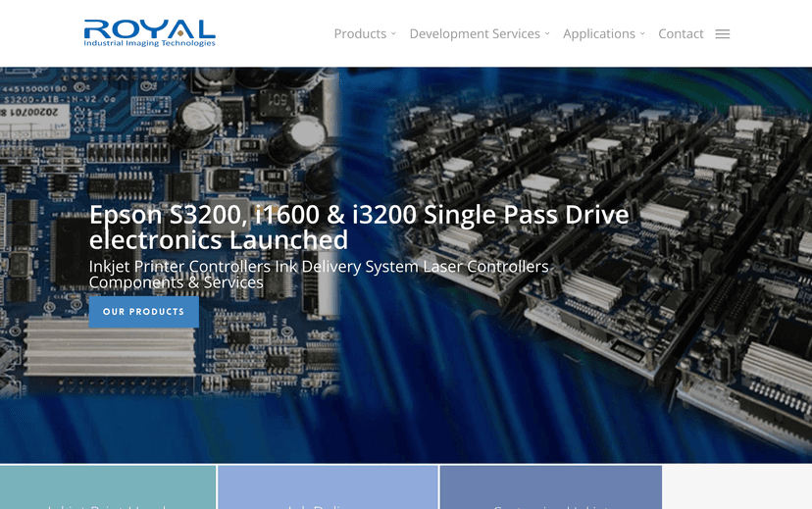
Task: Expand the Applications dropdown chevron
Action: (x=642, y=34)
